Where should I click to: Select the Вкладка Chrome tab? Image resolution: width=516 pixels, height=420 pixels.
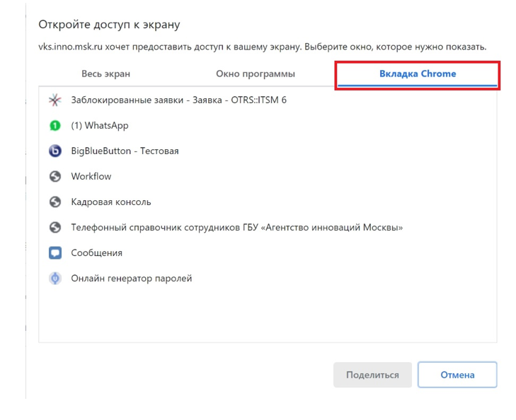[418, 74]
